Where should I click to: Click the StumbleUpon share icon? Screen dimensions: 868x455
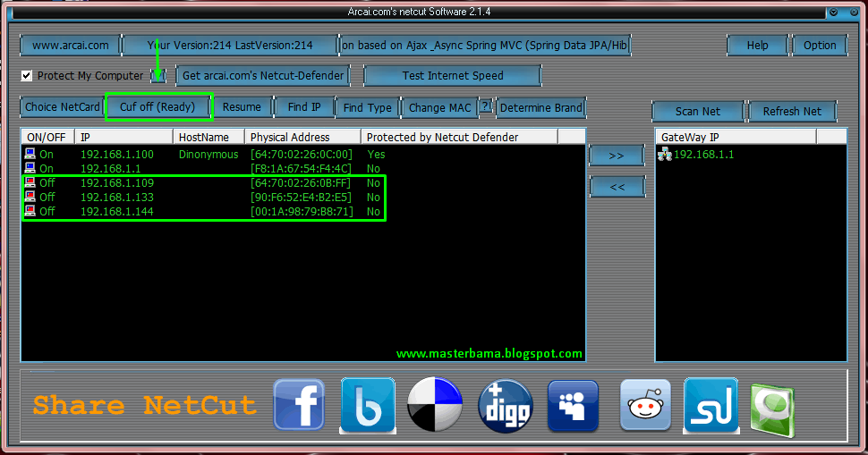tap(711, 405)
